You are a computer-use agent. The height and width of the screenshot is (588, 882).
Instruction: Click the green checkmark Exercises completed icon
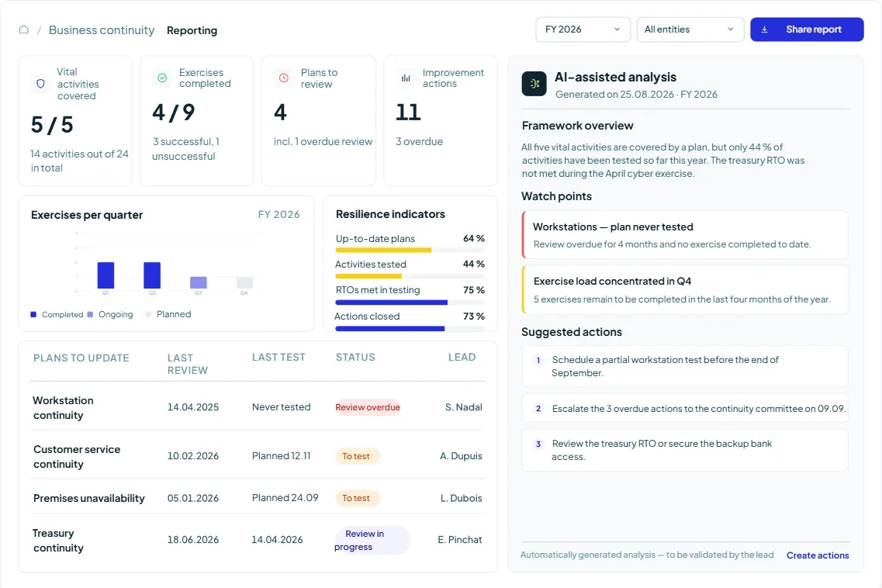[162, 78]
